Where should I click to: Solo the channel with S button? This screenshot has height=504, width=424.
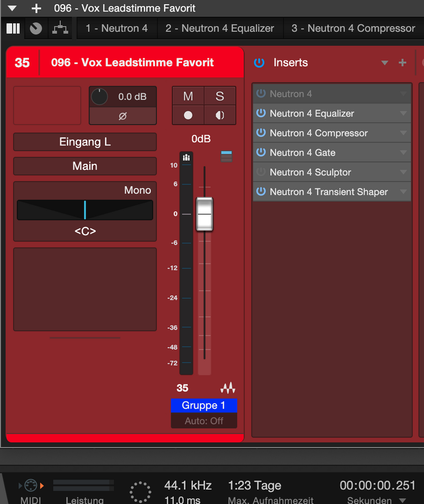tap(220, 96)
